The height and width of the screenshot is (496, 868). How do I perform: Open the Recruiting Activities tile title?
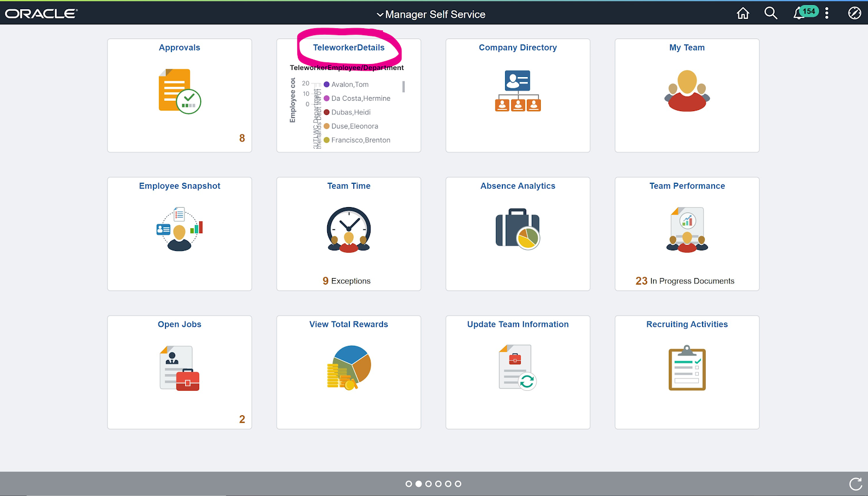tap(687, 324)
